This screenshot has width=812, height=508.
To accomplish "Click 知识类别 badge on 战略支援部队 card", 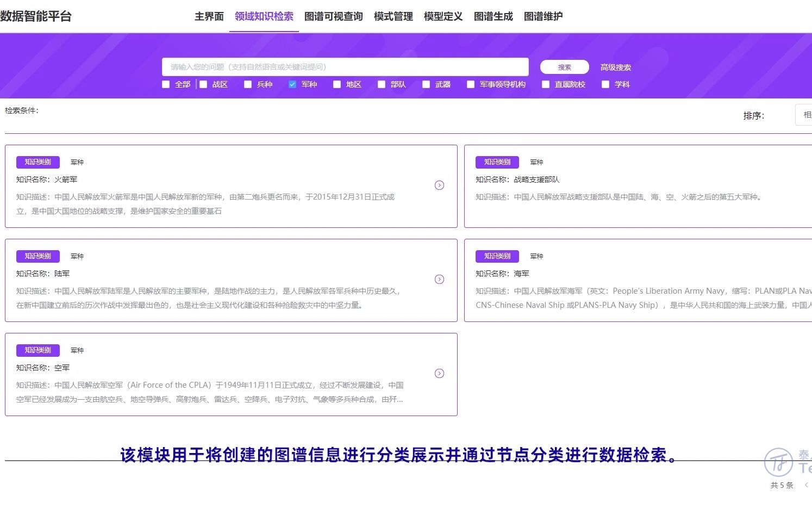I will click(497, 162).
